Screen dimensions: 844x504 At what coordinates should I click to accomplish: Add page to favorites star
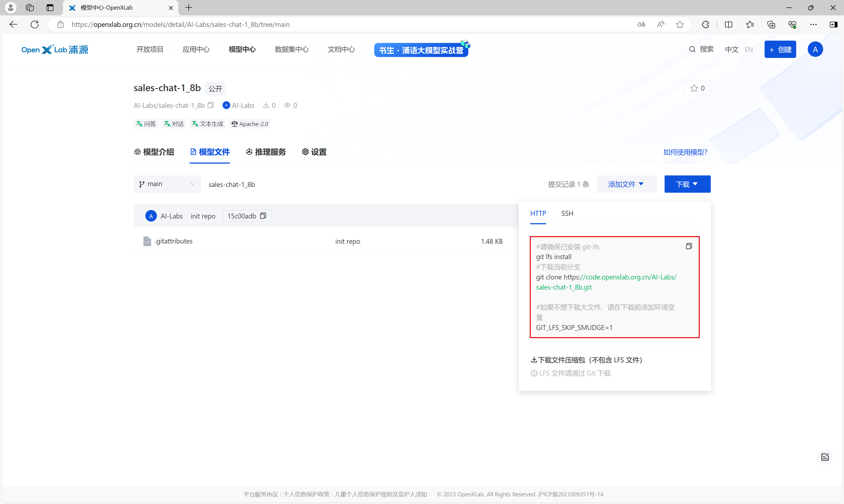[x=680, y=24]
